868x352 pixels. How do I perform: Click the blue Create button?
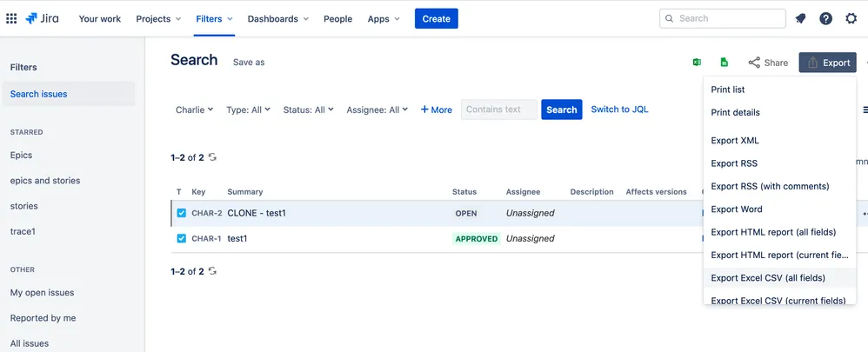[x=437, y=19]
